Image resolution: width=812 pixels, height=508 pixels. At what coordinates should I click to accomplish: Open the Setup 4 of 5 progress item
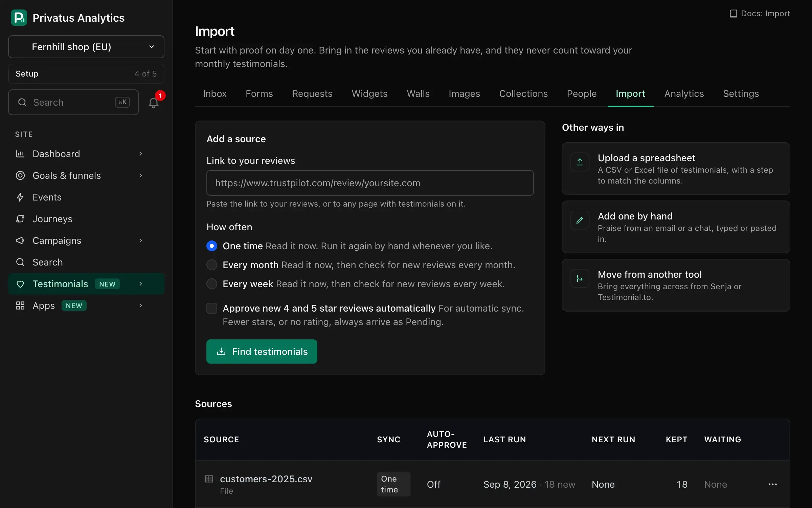click(86, 74)
